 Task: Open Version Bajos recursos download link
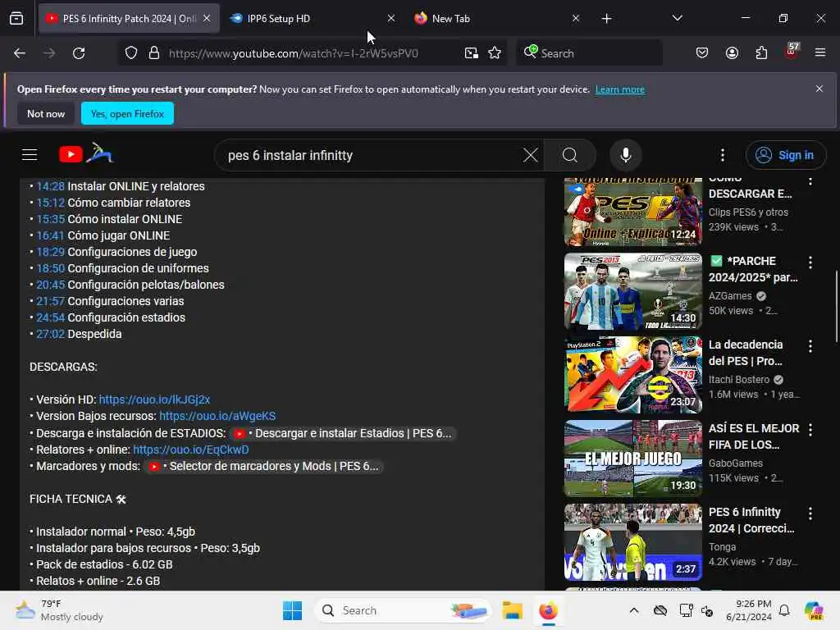(217, 416)
